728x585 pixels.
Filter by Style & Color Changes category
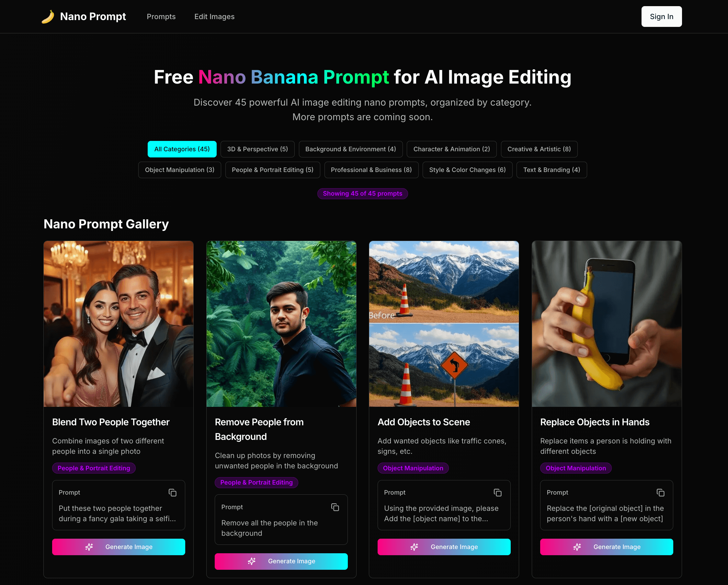click(467, 170)
